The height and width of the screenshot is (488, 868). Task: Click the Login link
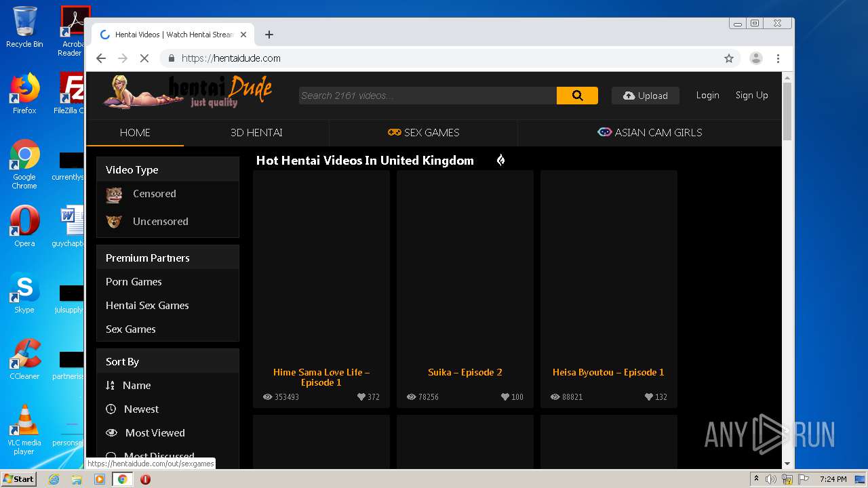[x=707, y=96]
